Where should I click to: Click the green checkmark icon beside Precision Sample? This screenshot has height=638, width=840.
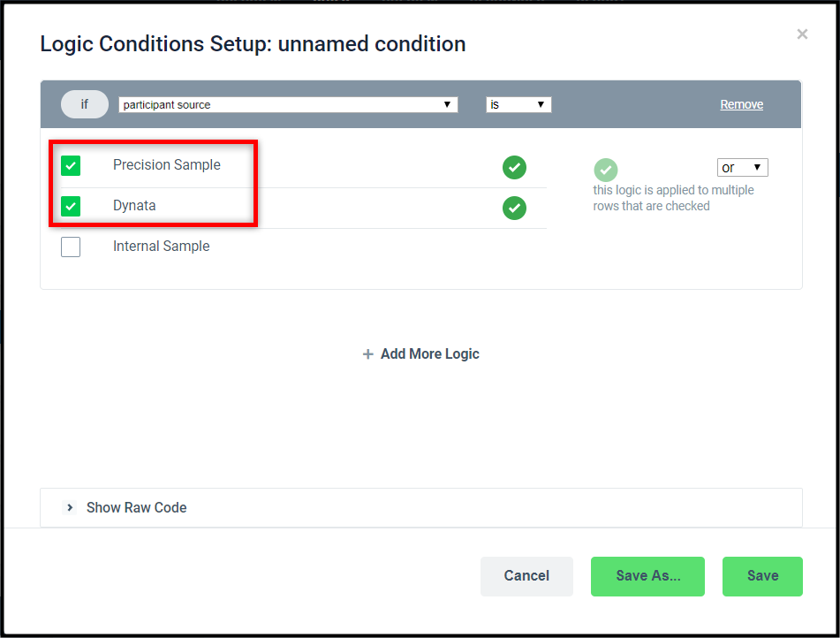coord(514,167)
